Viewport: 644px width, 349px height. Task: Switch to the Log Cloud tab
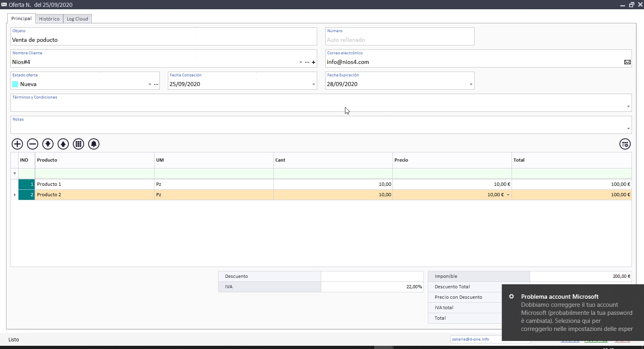[77, 19]
